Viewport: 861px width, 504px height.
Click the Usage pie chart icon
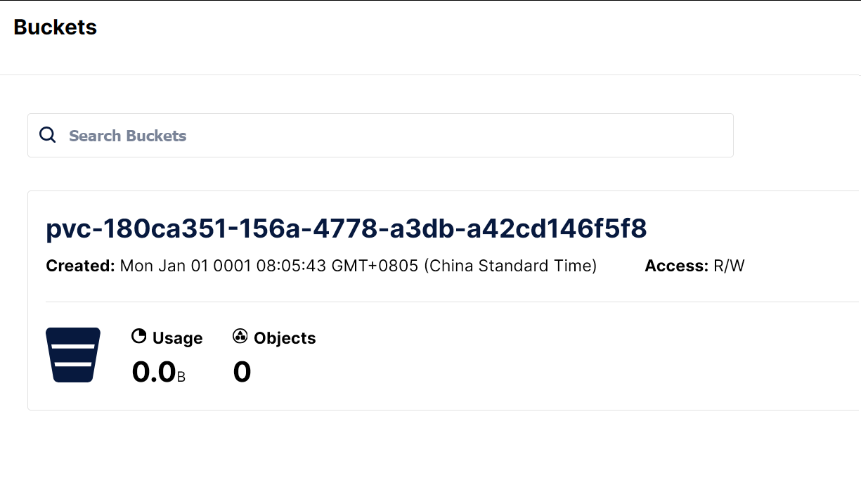[x=139, y=337]
